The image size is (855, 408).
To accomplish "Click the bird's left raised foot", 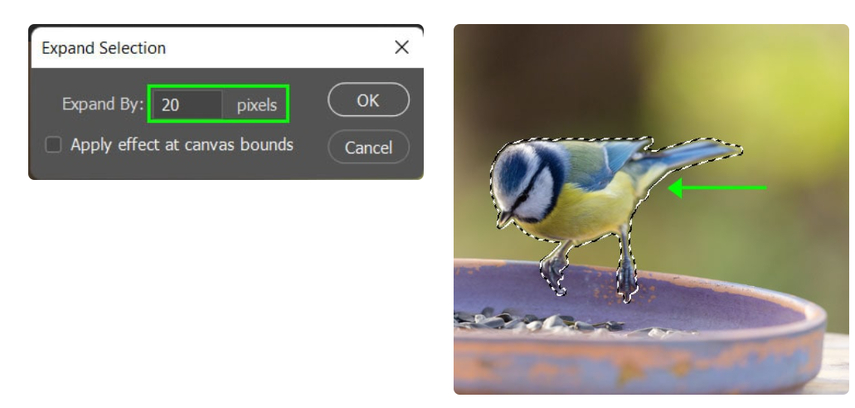I will point(555,271).
